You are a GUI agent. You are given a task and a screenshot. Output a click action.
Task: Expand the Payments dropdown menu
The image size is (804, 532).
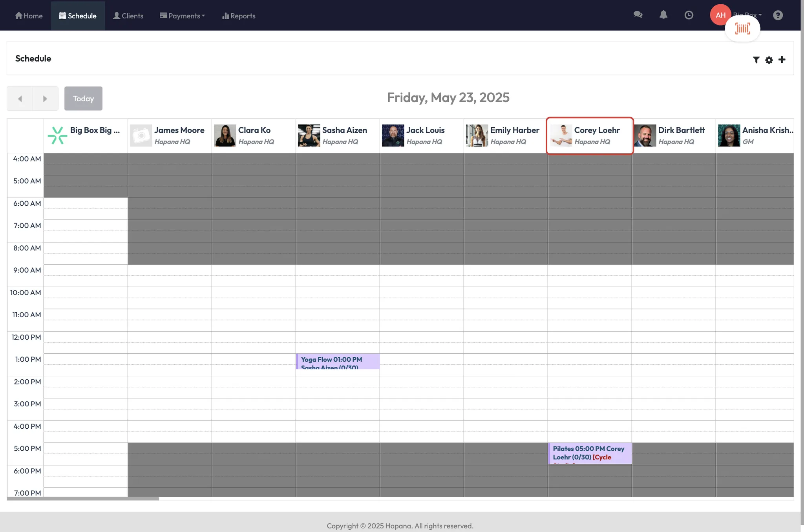[x=182, y=16]
